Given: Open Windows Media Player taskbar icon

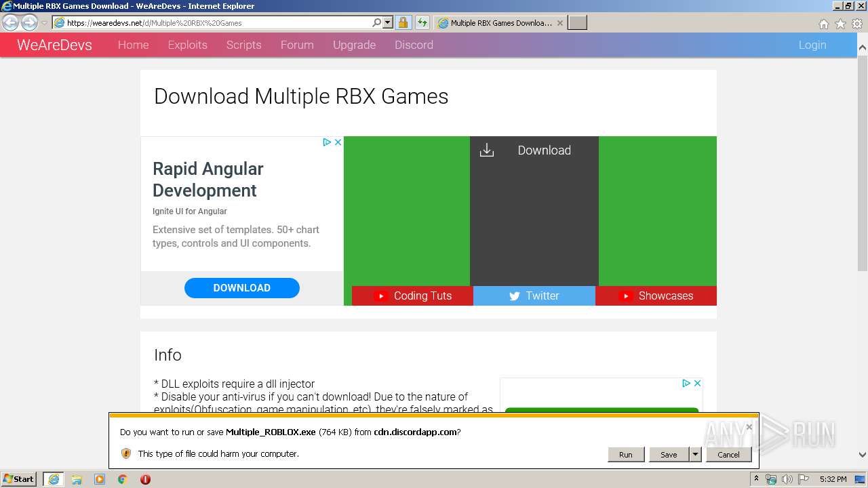Looking at the screenshot, I should 100,479.
